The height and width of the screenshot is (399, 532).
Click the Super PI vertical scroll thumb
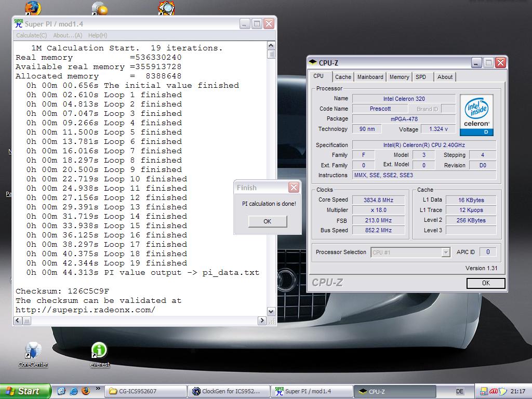pyautogui.click(x=271, y=54)
